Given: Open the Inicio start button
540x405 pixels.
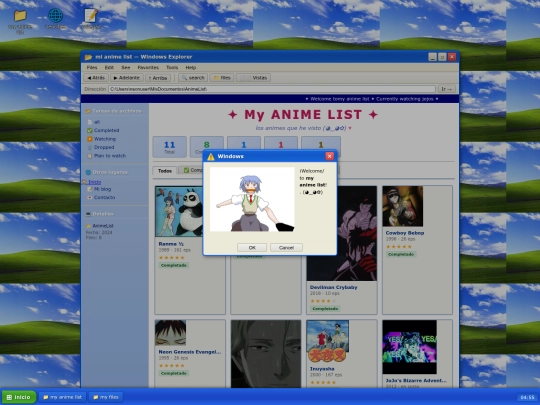Looking at the screenshot, I should pos(19,397).
